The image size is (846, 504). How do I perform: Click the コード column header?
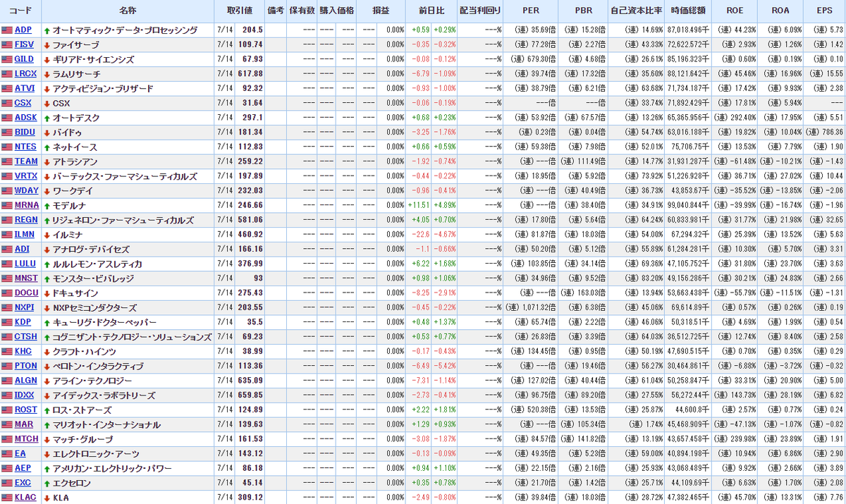point(20,11)
